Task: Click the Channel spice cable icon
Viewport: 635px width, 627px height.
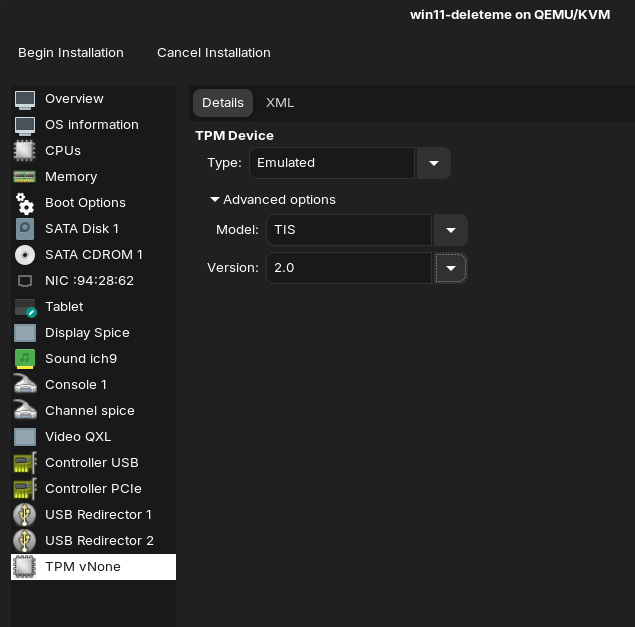Action: tap(25, 411)
